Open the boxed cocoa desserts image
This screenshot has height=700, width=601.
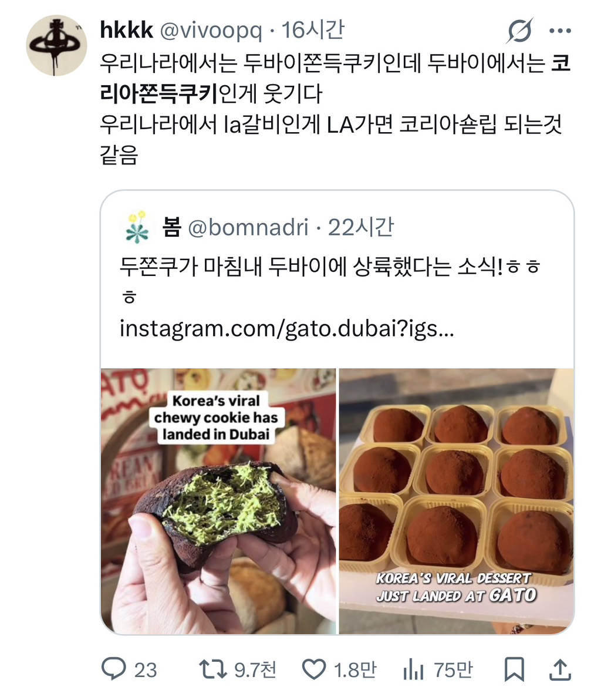[x=457, y=501]
